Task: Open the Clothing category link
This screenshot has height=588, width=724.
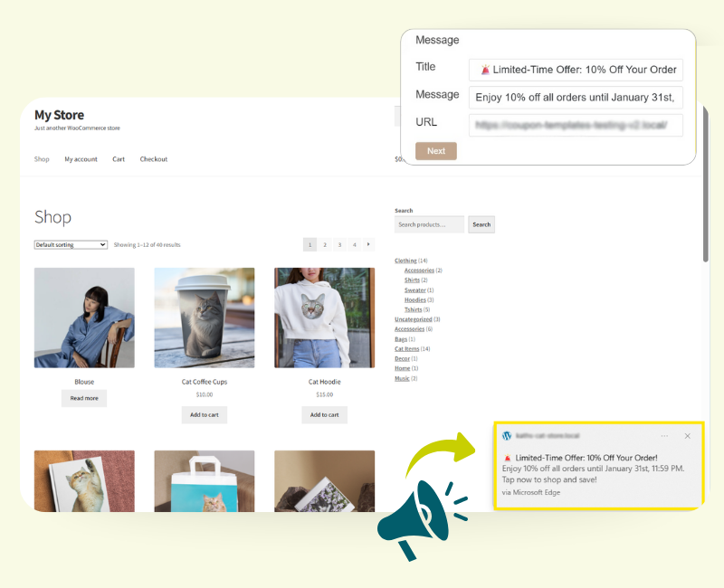Action: 405,261
